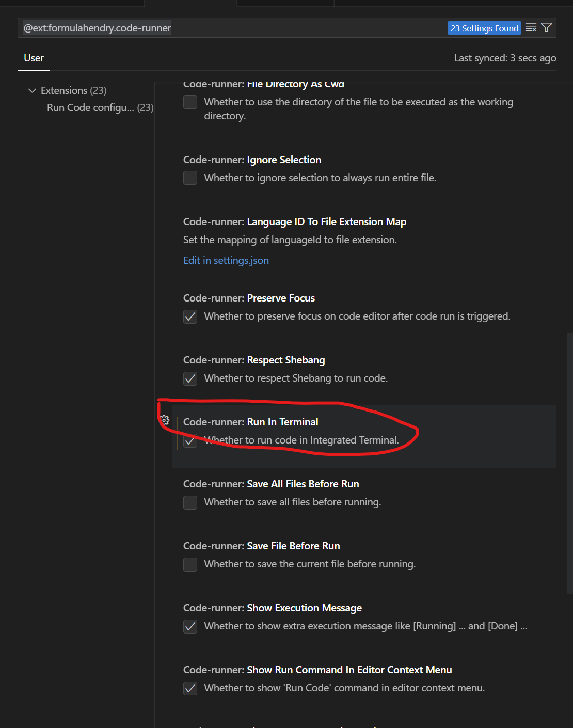
Task: Select the Extensions (23) tree item
Action: (74, 90)
